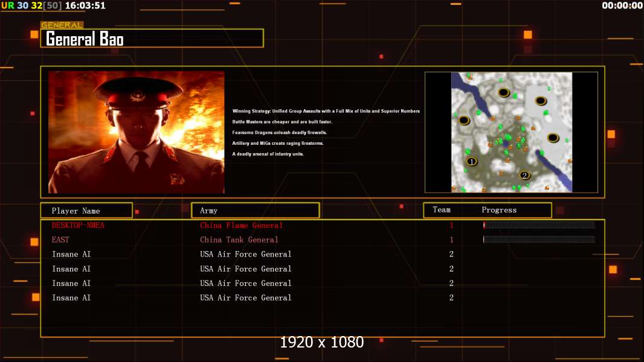This screenshot has height=362, width=644.
Task: Click the "General Bao" title text
Action: [x=85, y=39]
